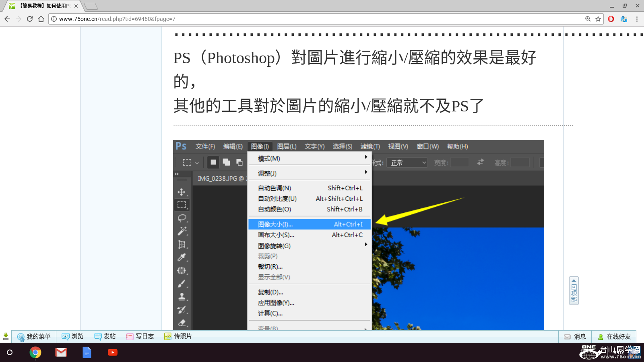
Task: Expand the 模式(M) submenu
Action: (x=309, y=158)
